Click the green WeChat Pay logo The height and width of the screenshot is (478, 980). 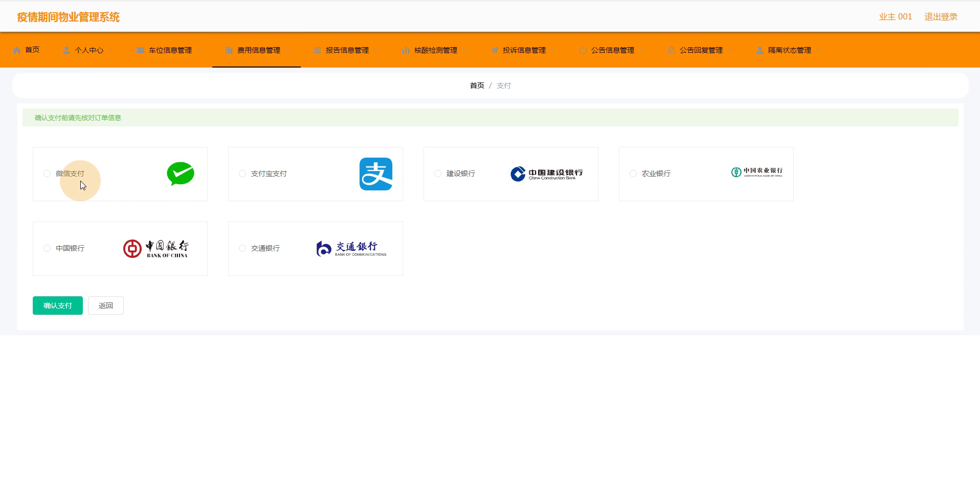point(181,173)
